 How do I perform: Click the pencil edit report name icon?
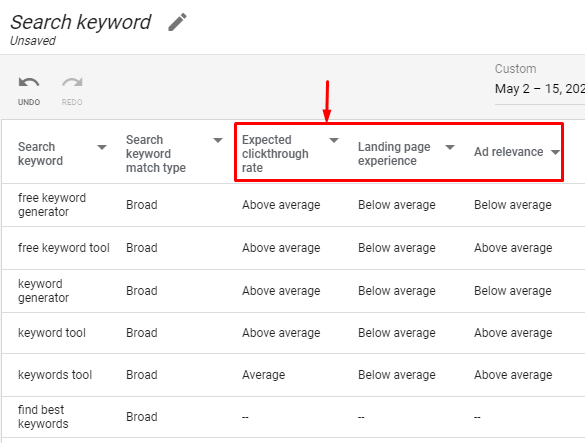click(177, 22)
